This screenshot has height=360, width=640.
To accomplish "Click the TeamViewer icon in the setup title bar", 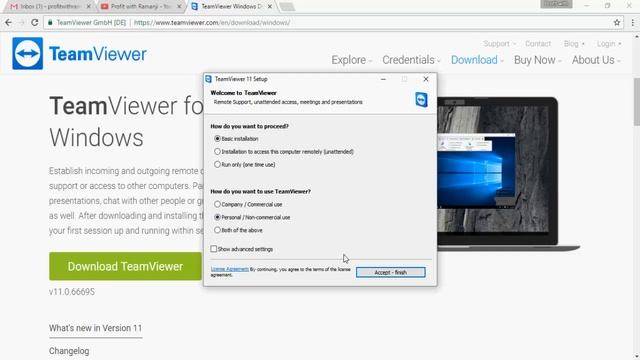I will point(208,79).
